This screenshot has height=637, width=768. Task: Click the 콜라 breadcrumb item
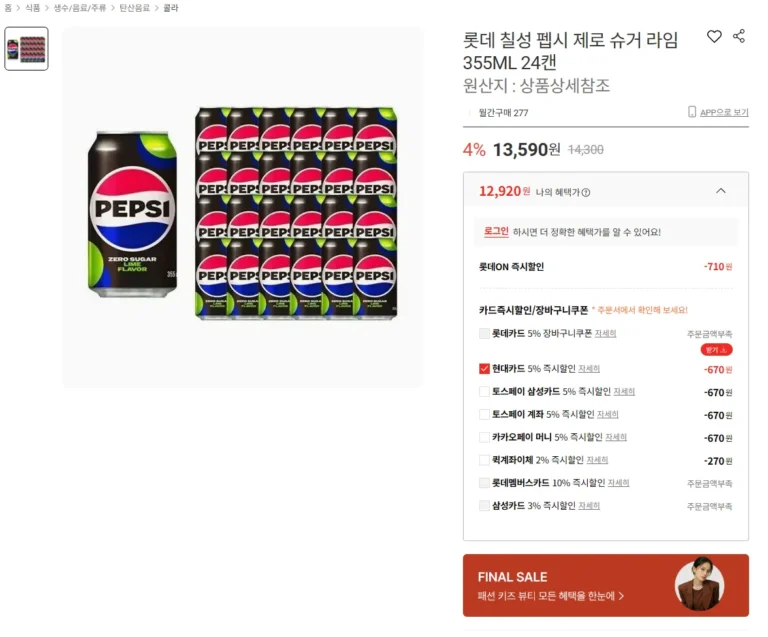[171, 7]
